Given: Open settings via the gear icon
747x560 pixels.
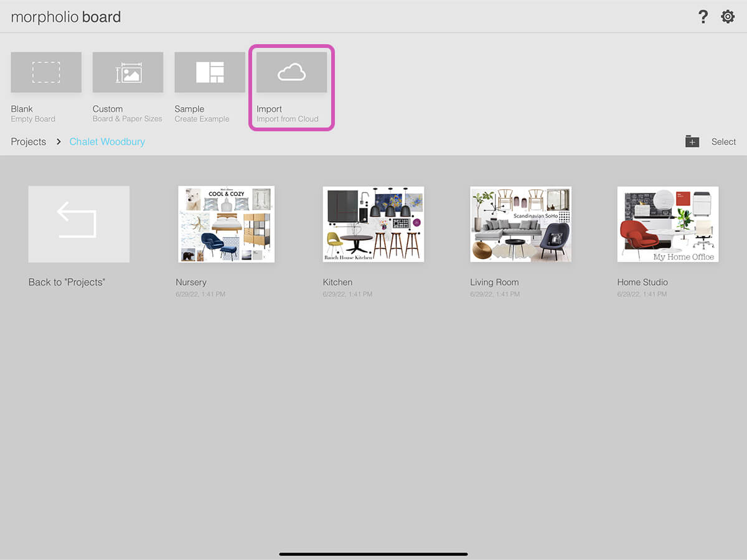Looking at the screenshot, I should coord(728,17).
